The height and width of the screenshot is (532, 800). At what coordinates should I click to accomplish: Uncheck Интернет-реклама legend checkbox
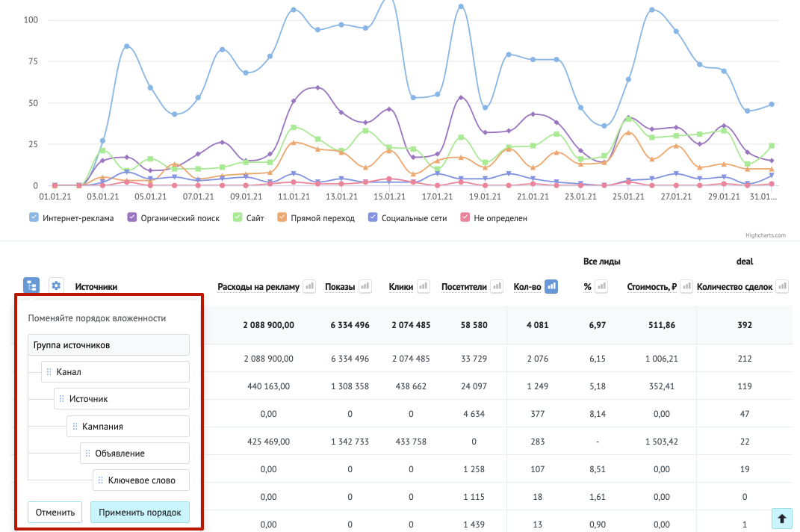coord(34,217)
